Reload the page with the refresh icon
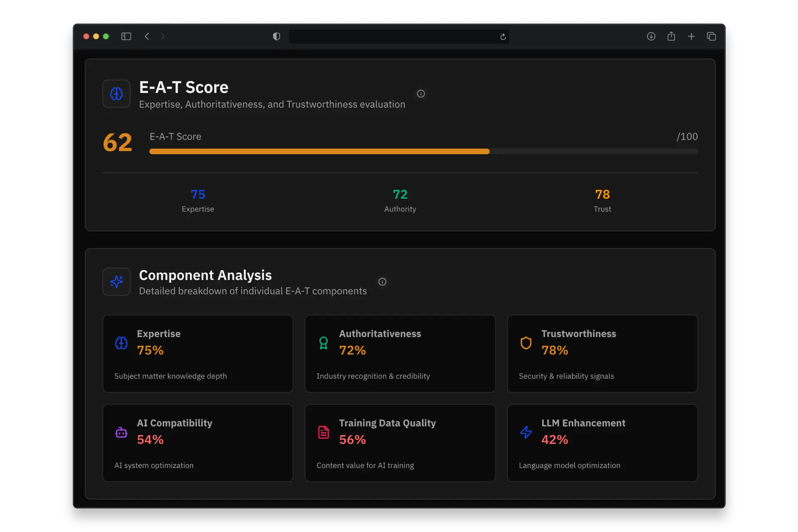Image resolution: width=798 pixels, height=532 pixels. 503,37
